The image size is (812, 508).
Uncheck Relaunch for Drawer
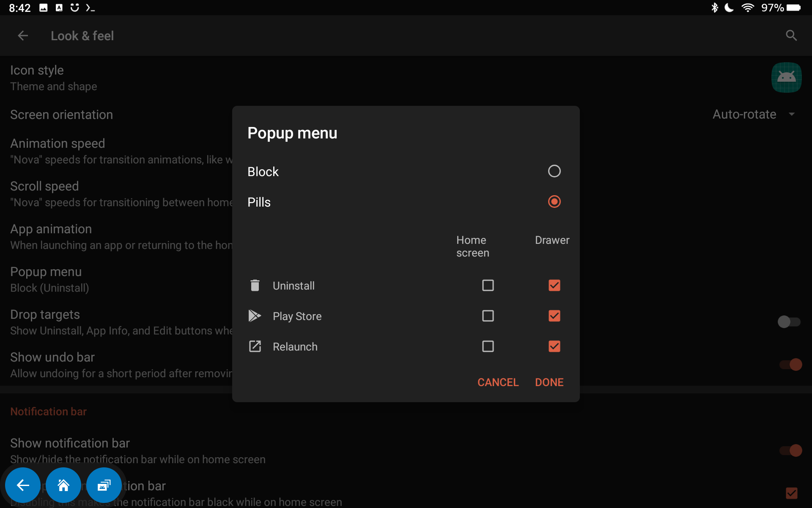(x=554, y=346)
